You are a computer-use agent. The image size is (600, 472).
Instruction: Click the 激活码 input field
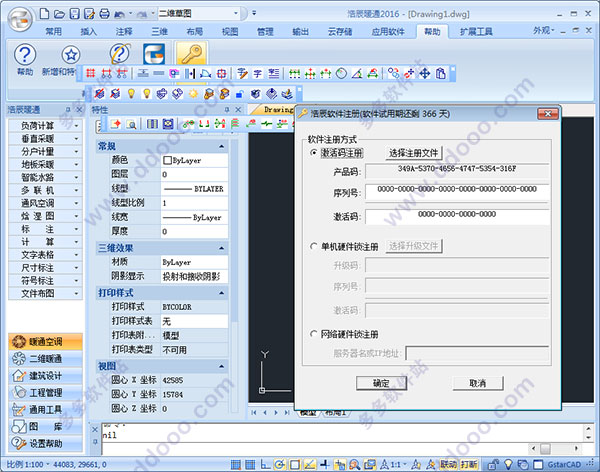coord(457,217)
